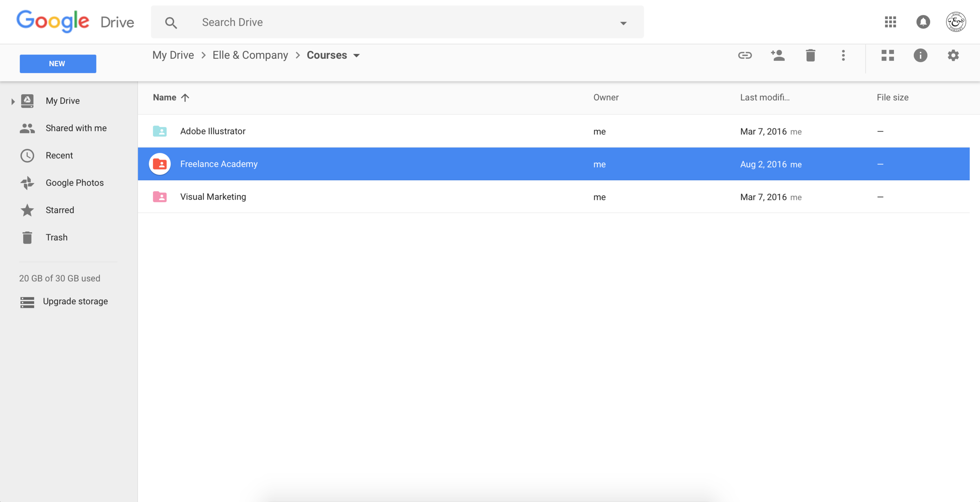Click the get shareable link icon

(745, 55)
